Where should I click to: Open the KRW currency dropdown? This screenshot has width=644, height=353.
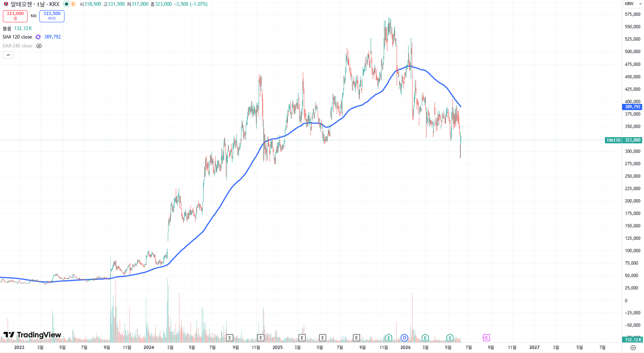pos(633,4)
